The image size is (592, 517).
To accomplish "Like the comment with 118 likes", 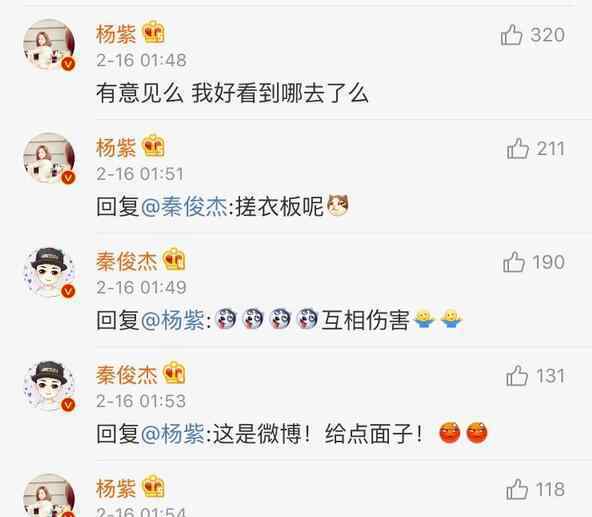I will pyautogui.click(x=516, y=489).
